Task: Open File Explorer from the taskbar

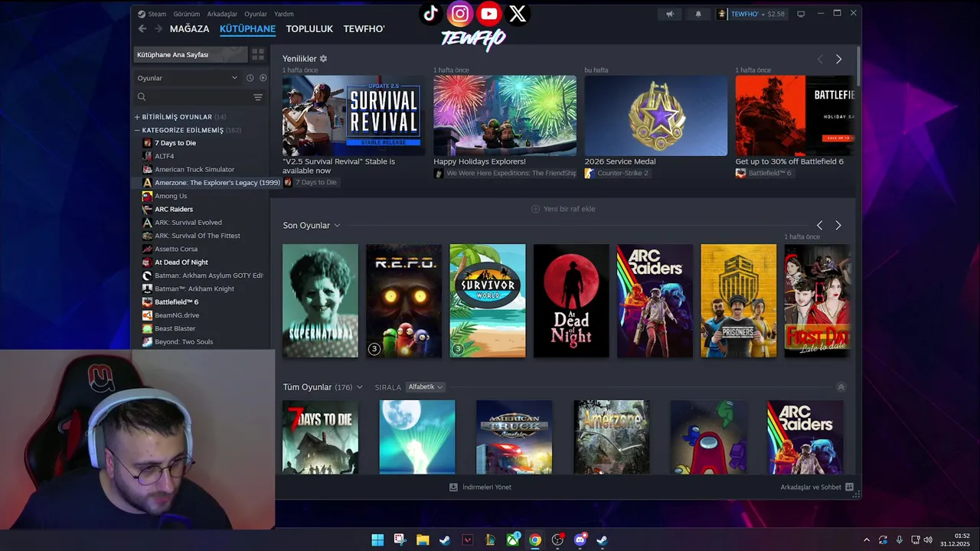Action: pyautogui.click(x=423, y=540)
